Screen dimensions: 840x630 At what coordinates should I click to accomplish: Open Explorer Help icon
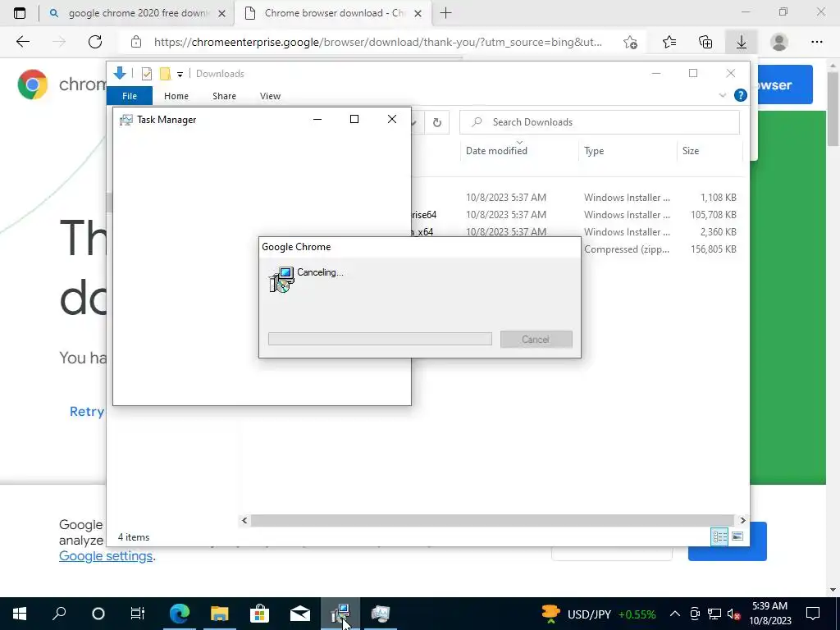[741, 95]
